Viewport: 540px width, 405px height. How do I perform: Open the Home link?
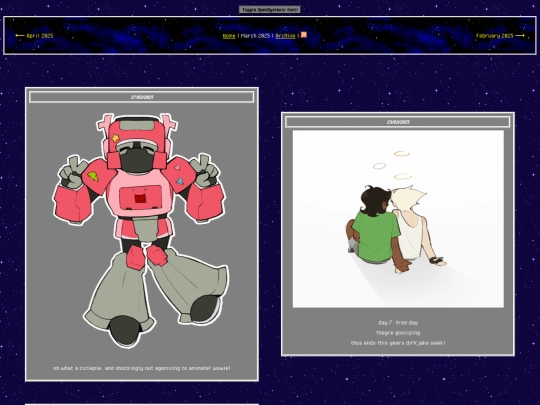coord(229,36)
